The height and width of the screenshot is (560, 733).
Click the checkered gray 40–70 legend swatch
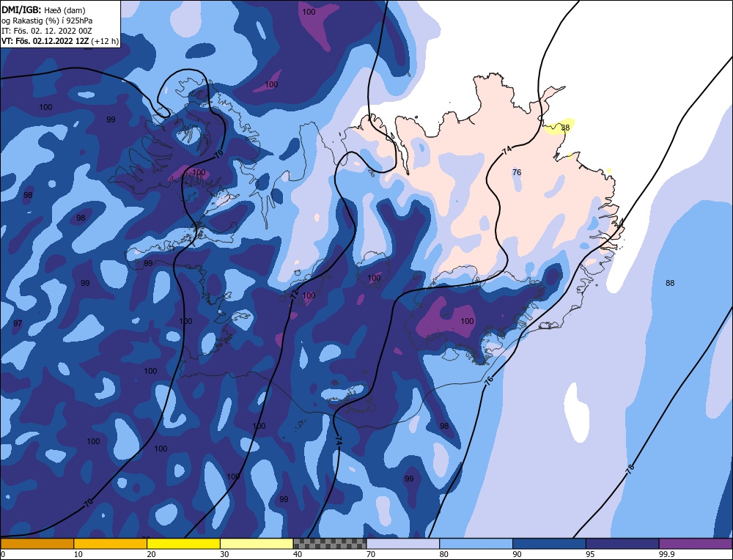coord(330,543)
